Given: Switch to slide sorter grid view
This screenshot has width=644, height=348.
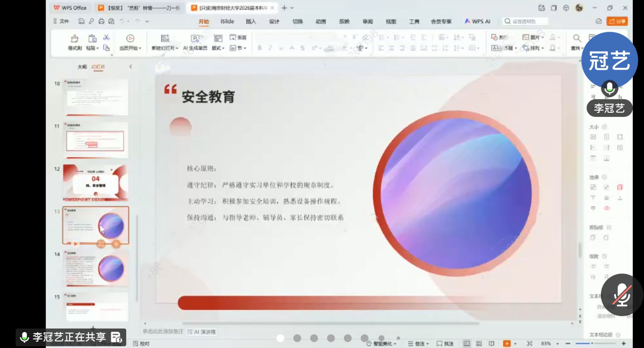Looking at the screenshot, I should [x=479, y=343].
